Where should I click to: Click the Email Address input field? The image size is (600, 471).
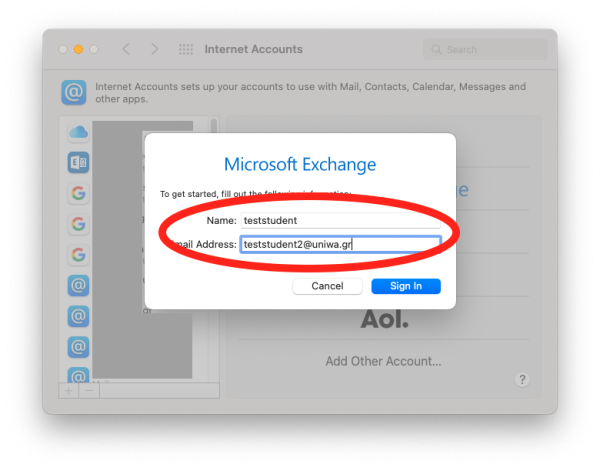point(340,244)
